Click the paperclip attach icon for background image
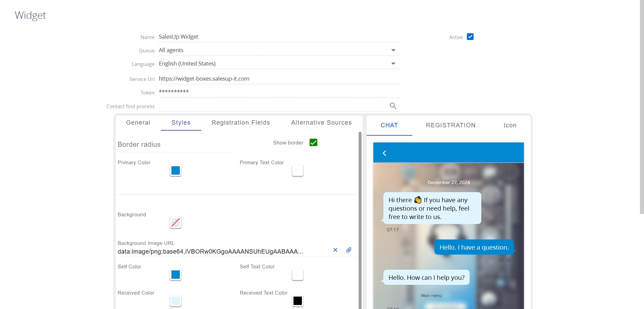Image resolution: width=644 pixels, height=309 pixels. (349, 250)
